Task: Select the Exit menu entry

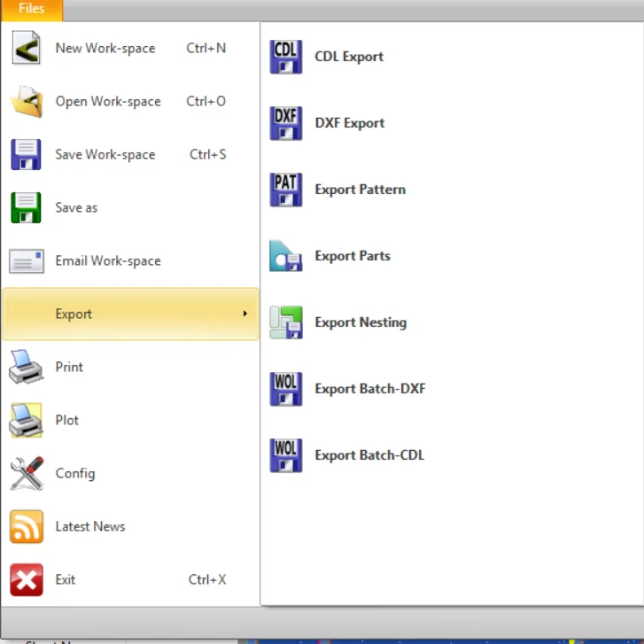Action: tap(130, 579)
